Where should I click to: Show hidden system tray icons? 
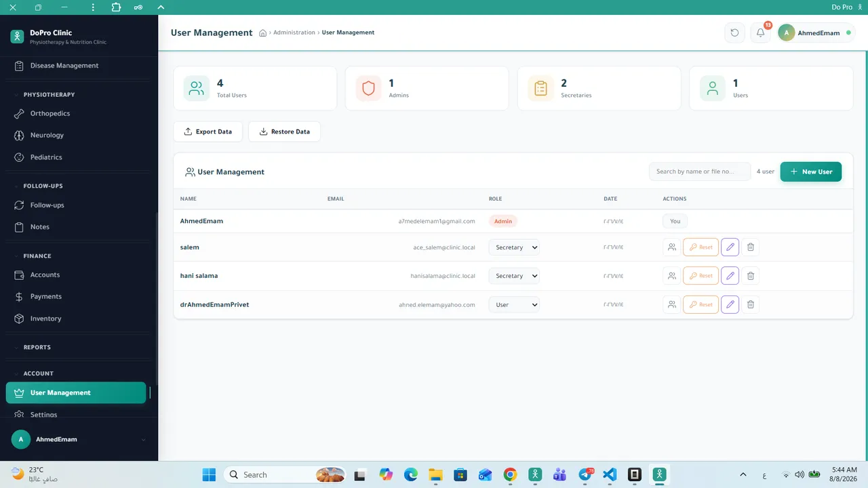pos(743,474)
